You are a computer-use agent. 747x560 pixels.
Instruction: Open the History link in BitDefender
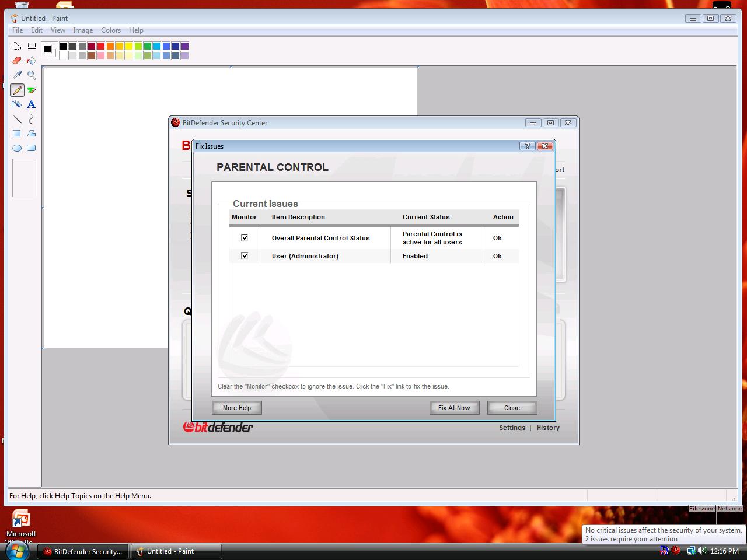(x=548, y=428)
